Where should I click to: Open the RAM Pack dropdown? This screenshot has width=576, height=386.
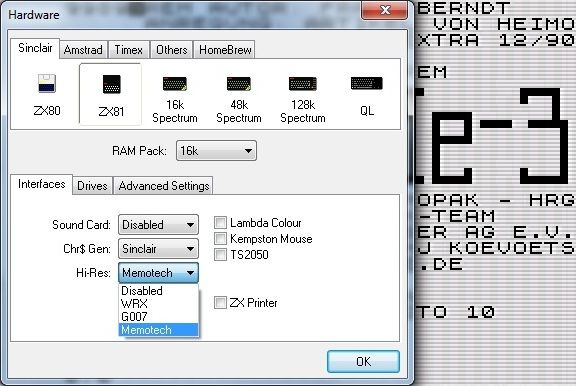[x=216, y=151]
